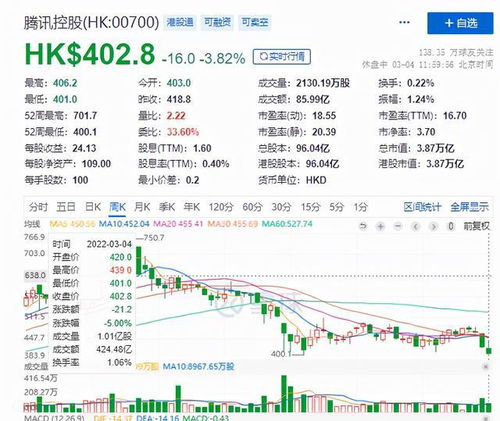Open 全屏显示 fullscreen chart view
The width and height of the screenshot is (500, 421).
469,207
